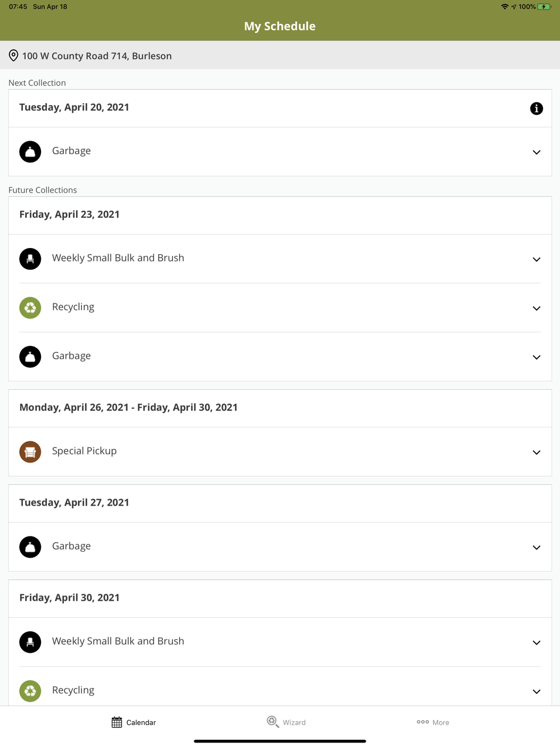
Task: Expand Weekly Small Bulk and Brush, April 23
Action: [x=536, y=259]
